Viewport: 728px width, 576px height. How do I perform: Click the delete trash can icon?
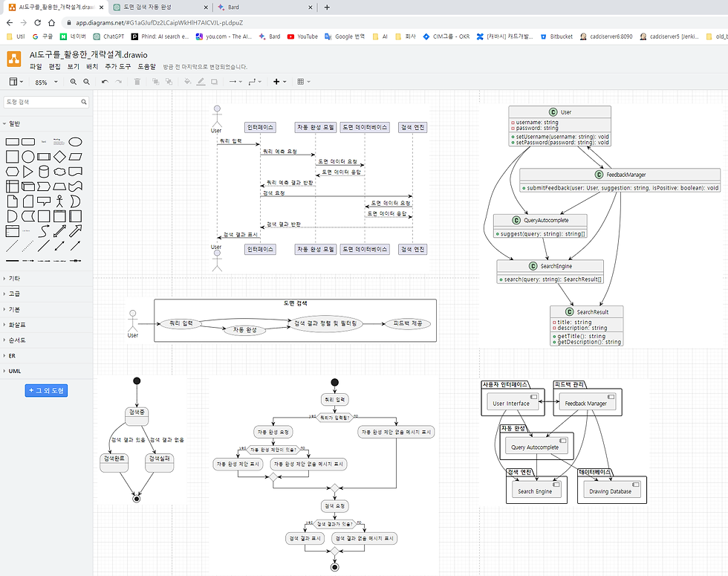(x=137, y=82)
